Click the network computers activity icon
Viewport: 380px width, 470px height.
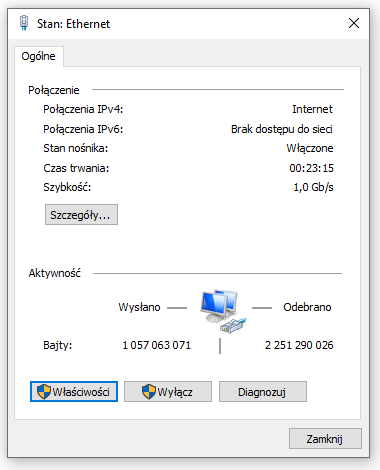click(223, 311)
